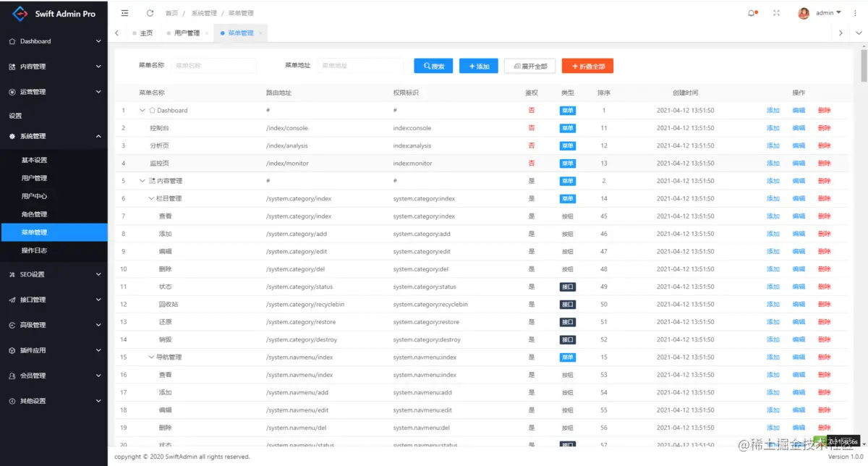The width and height of the screenshot is (868, 466).
Task: Click the blue 搜索 button
Action: (x=434, y=66)
